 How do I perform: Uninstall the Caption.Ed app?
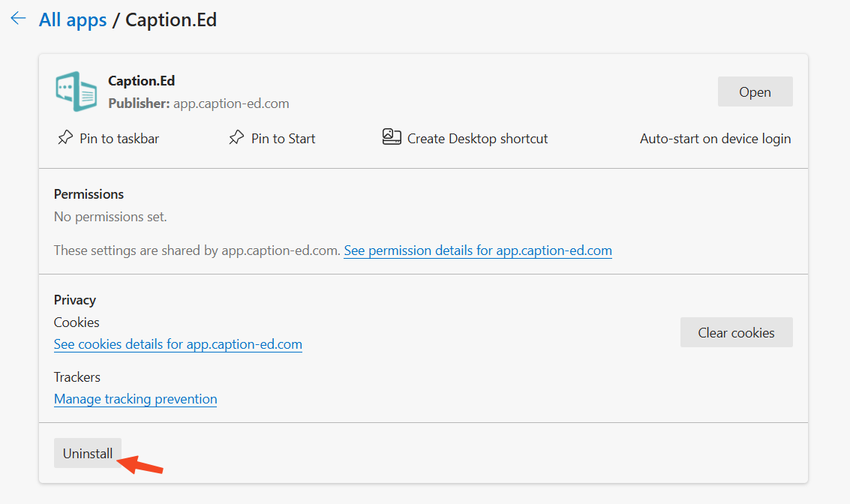[x=87, y=453]
